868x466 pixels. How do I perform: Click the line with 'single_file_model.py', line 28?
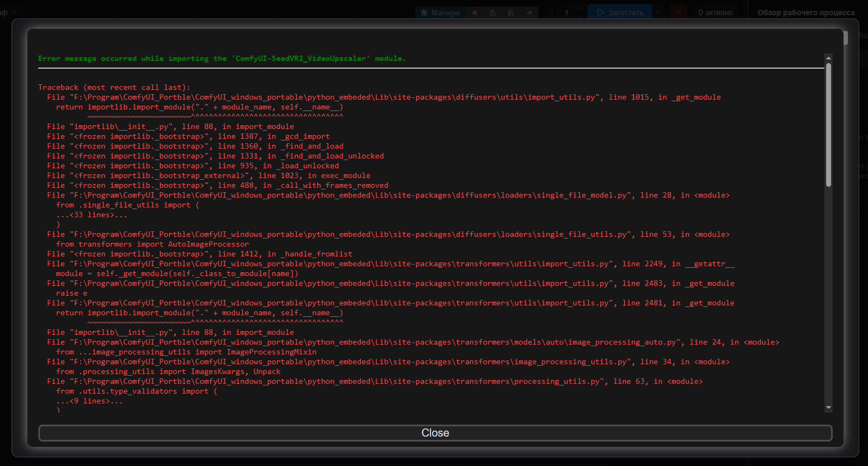pyautogui.click(x=388, y=195)
